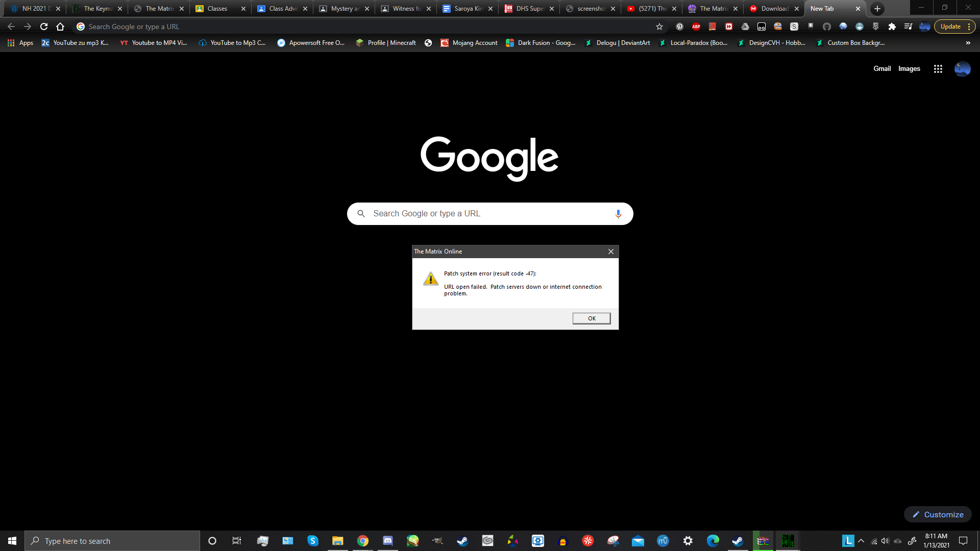Open the Pinterest extension icon

coord(679,27)
